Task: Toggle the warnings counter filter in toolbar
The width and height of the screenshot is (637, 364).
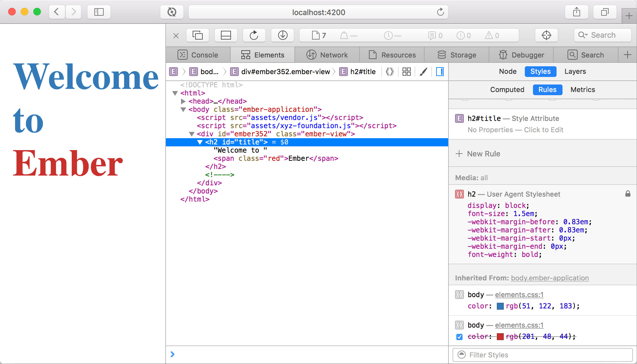Action: (x=491, y=35)
